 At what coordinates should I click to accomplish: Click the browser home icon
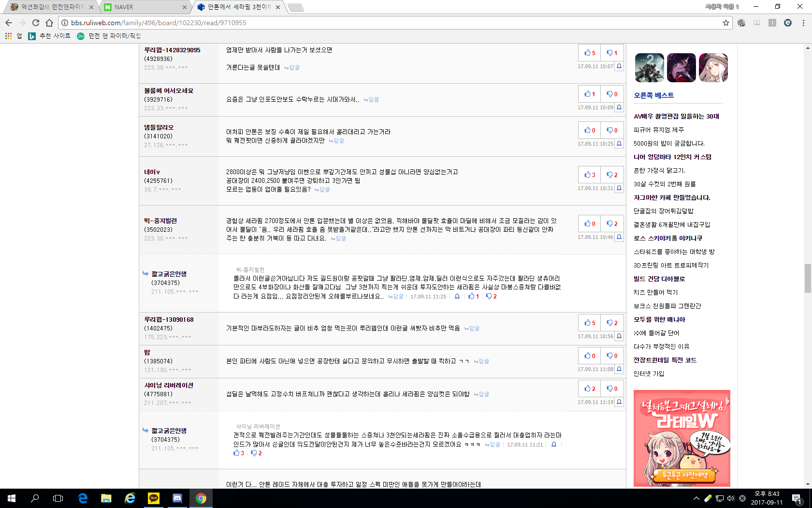coord(49,23)
